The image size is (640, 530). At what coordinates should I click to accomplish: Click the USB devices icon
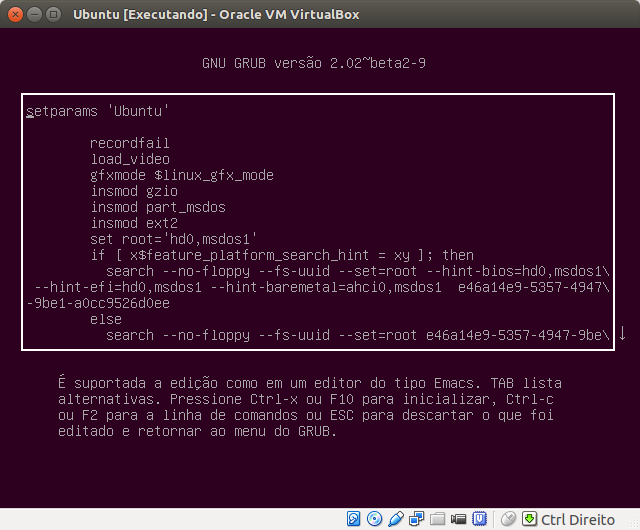pos(396,519)
